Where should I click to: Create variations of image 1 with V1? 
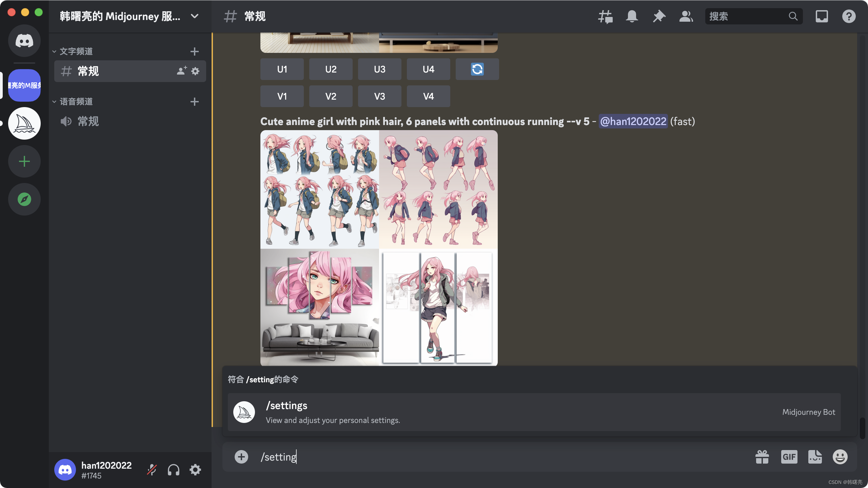282,96
